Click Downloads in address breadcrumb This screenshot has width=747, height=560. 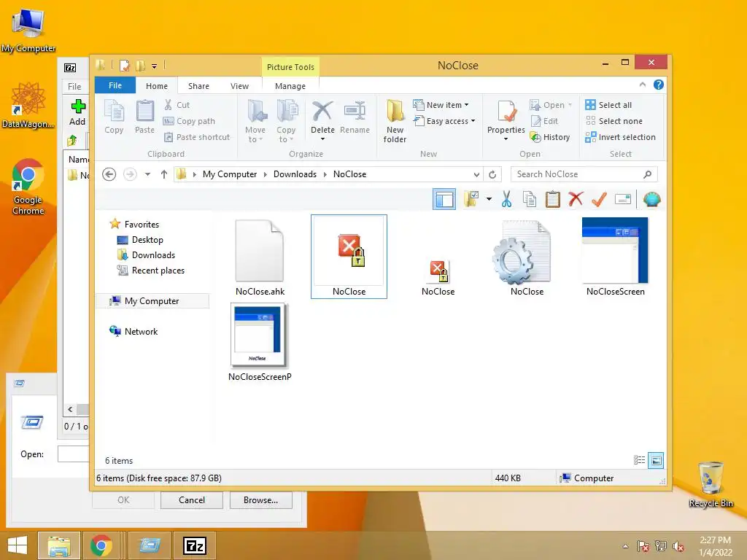pyautogui.click(x=295, y=174)
